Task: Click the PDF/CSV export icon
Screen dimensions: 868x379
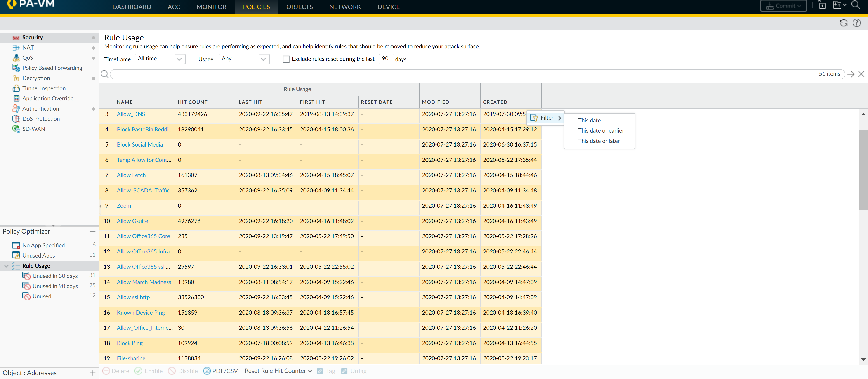Action: coord(207,371)
